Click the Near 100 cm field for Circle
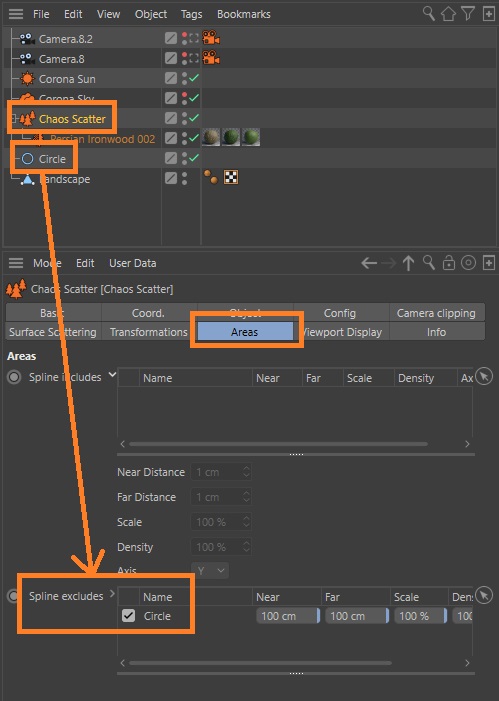Viewport: 499px width, 701px height. click(288, 616)
